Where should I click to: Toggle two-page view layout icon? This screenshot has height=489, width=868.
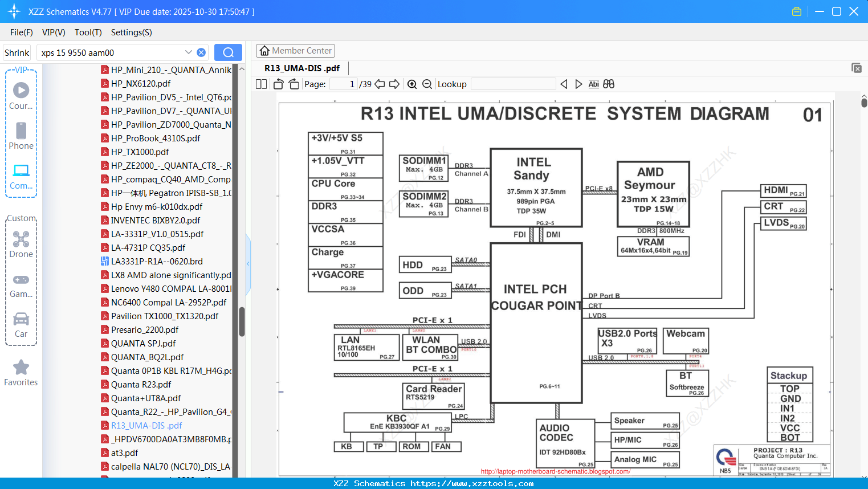click(261, 84)
